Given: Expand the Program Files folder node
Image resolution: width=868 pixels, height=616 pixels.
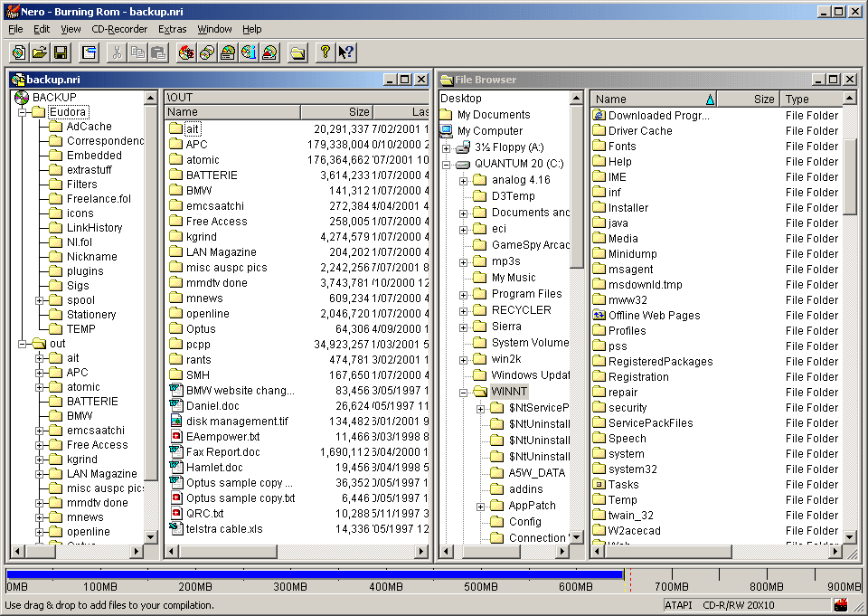Looking at the screenshot, I should click(463, 294).
